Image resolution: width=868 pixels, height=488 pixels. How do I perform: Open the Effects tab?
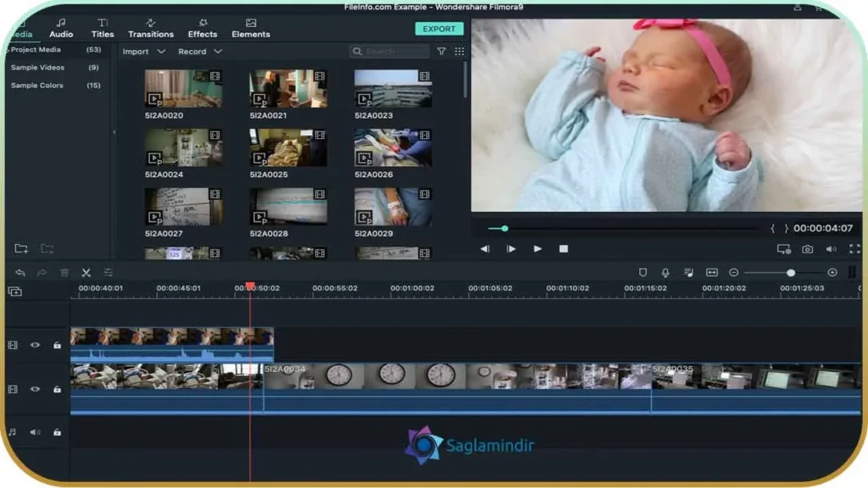(x=202, y=34)
